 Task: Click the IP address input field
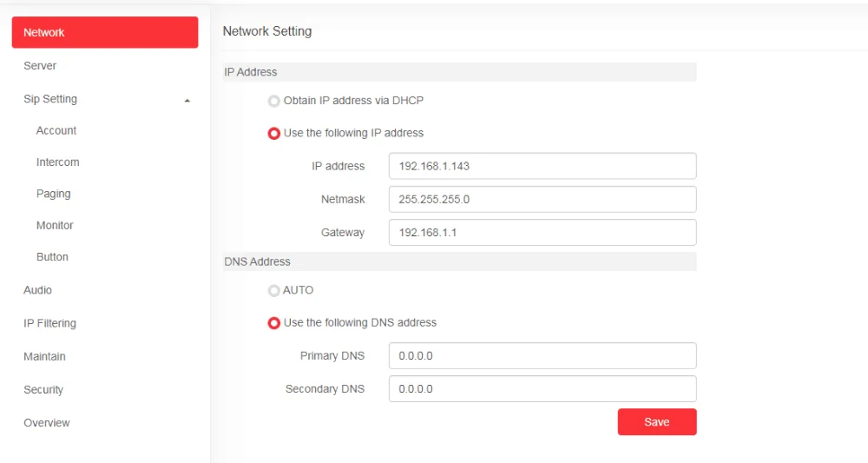coord(542,166)
